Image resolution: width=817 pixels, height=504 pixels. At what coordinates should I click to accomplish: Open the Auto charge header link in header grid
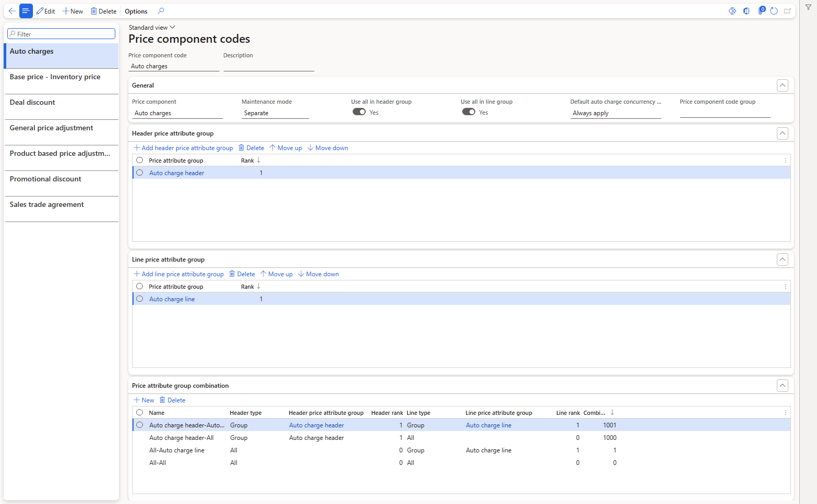tap(177, 173)
